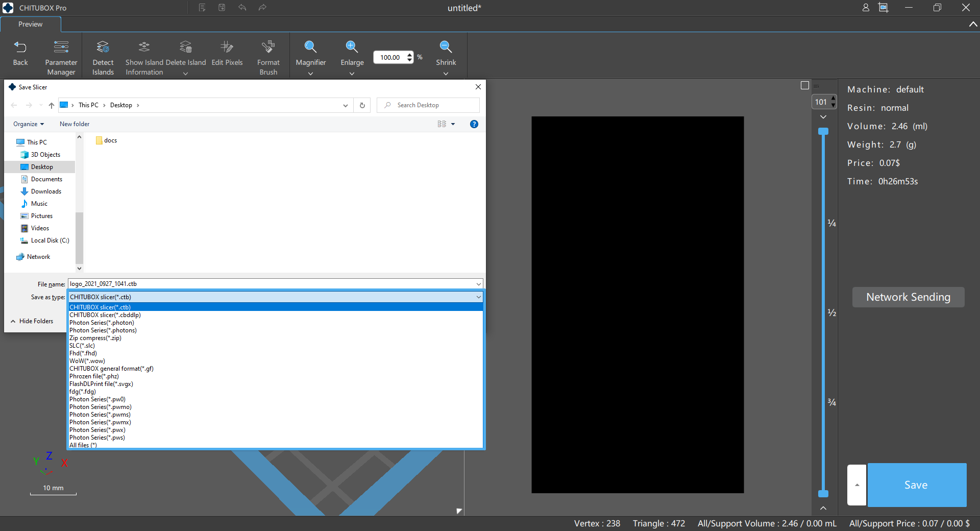Click the Network Sending button
The height and width of the screenshot is (531, 980).
tap(908, 297)
